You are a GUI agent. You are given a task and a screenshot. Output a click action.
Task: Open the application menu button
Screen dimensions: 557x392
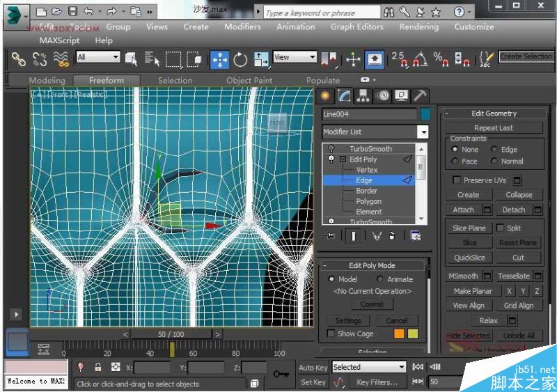click(x=15, y=17)
